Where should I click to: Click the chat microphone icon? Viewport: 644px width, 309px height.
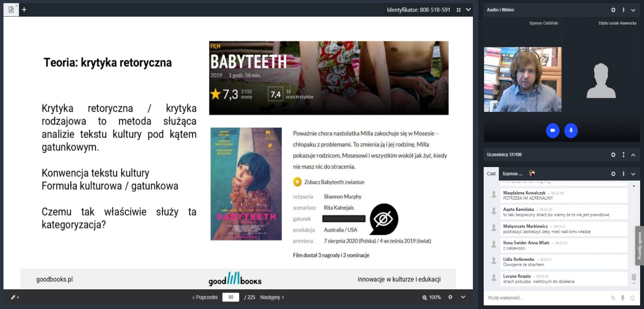point(622,298)
